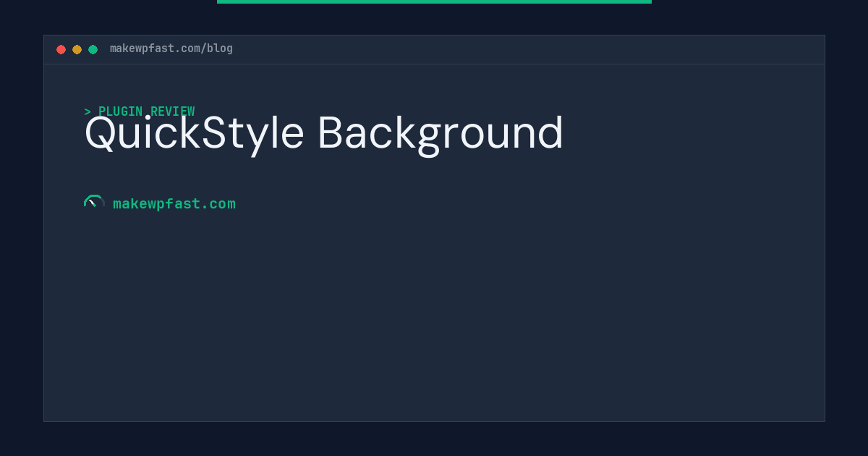Screen dimensions: 868x456
Task: Click the PLUGIN REVIEW label
Action: pyautogui.click(x=140, y=111)
